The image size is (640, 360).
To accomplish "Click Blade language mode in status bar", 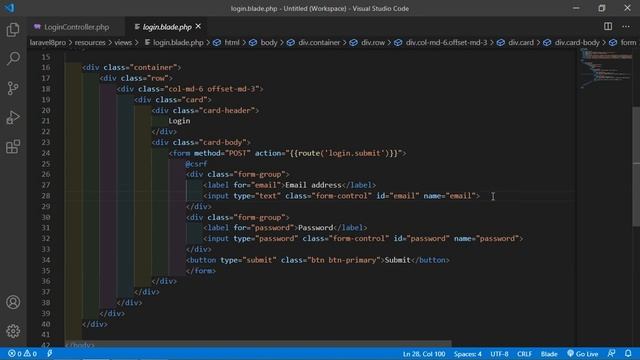I will pyautogui.click(x=549, y=354).
